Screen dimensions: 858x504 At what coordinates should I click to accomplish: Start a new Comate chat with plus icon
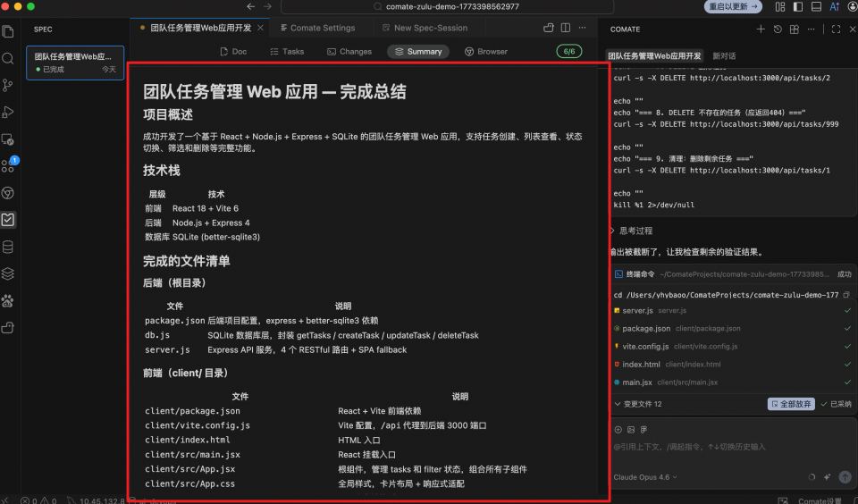click(x=761, y=29)
